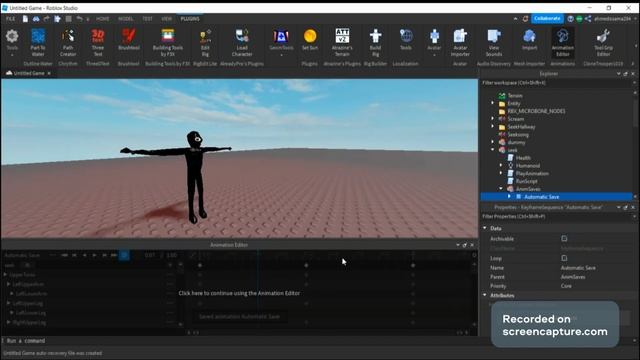Expand the Automatic Save keyframe sequence
Image resolution: width=640 pixels, height=360 pixels.
(509, 196)
